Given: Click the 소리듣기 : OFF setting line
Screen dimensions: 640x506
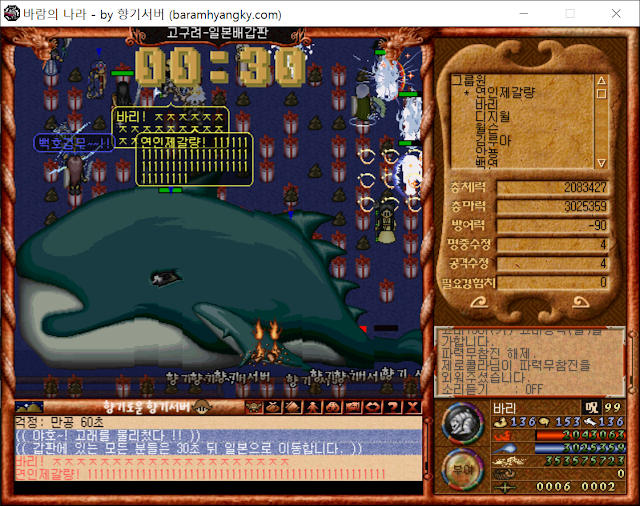Looking at the screenshot, I should (492, 389).
